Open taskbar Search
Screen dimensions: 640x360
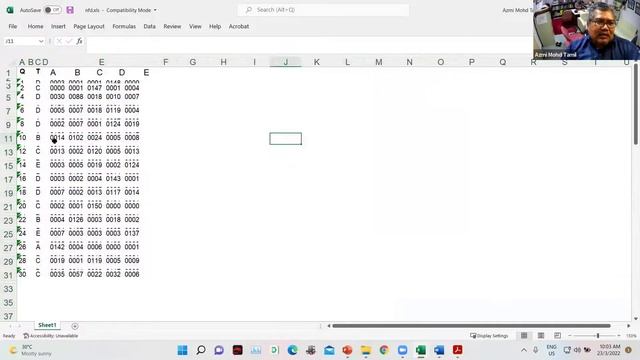click(201, 350)
